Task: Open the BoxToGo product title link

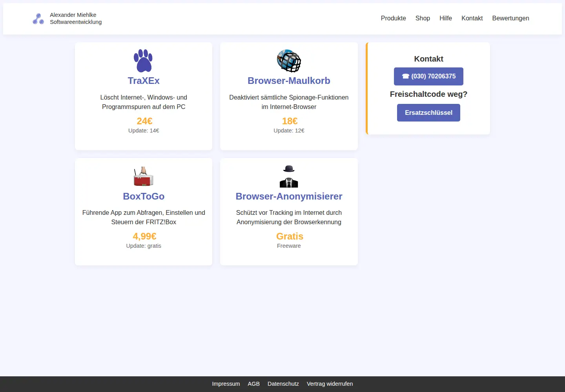Action: coord(144,196)
